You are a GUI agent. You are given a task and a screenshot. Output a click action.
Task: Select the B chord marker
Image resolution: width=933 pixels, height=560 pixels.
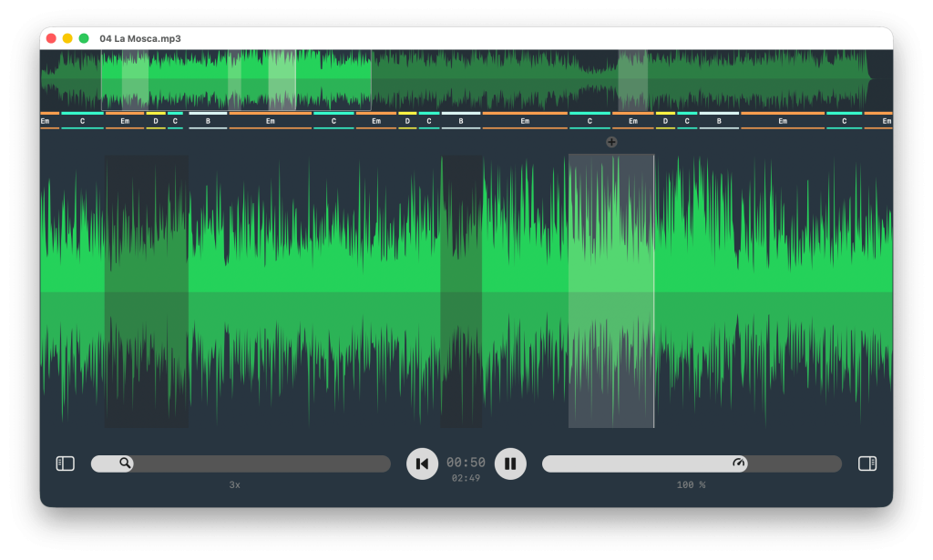click(209, 119)
